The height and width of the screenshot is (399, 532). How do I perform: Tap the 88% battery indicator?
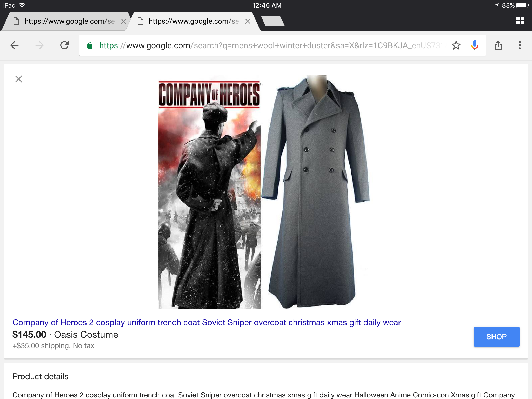tap(515, 5)
